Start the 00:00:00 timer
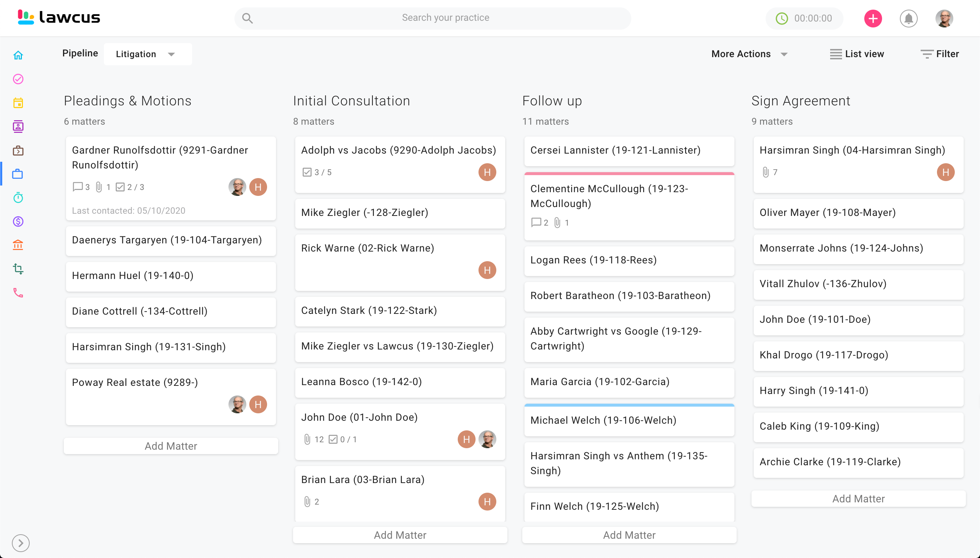This screenshot has height=558, width=980. tap(782, 19)
